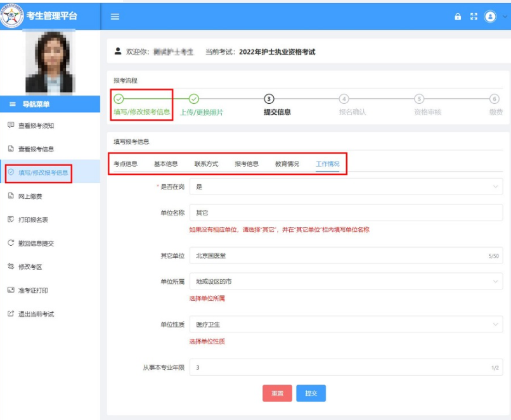
Task: Click the red 重置 button
Action: click(277, 393)
